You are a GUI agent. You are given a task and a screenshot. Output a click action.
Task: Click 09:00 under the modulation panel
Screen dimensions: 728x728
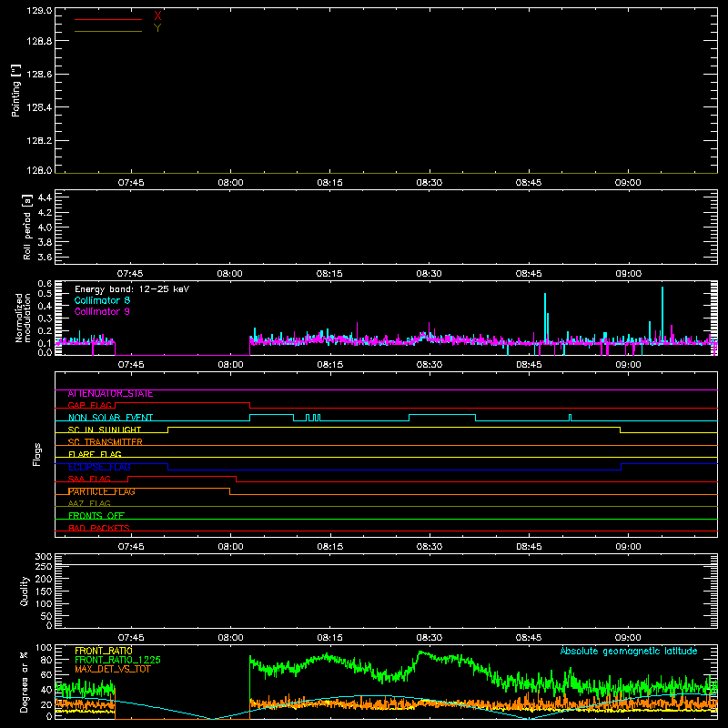628,365
